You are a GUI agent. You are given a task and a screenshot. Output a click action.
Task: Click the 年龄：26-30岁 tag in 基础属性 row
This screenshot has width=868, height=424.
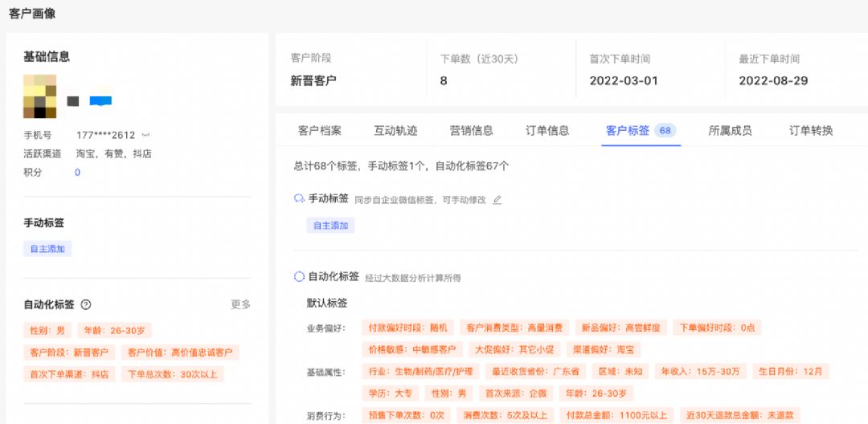(596, 393)
